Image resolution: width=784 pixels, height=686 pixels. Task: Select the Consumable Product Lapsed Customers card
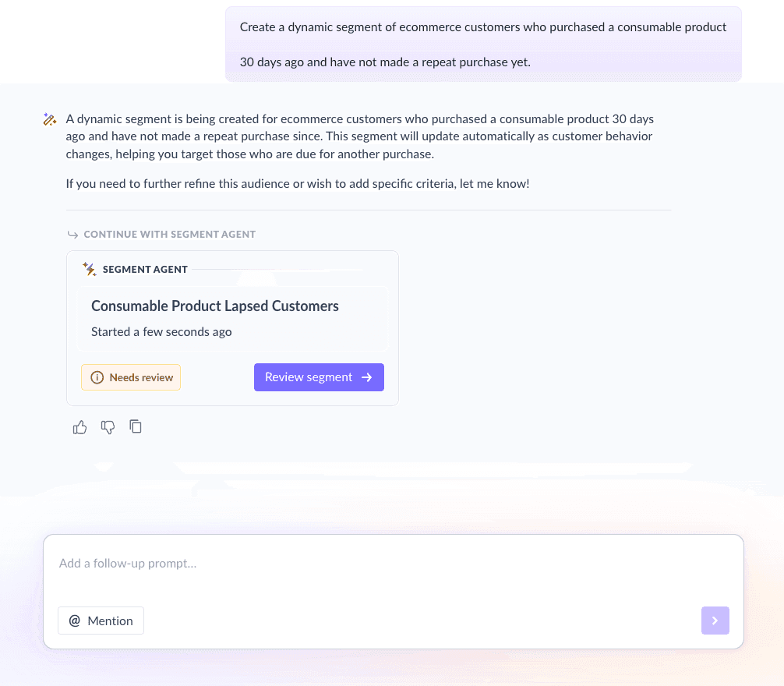pos(232,318)
